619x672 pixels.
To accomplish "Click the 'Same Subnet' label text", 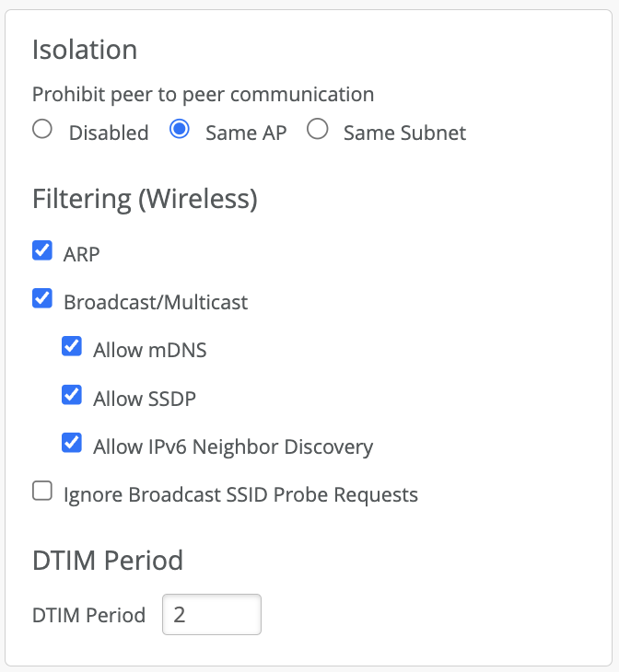I will pyautogui.click(x=404, y=133).
